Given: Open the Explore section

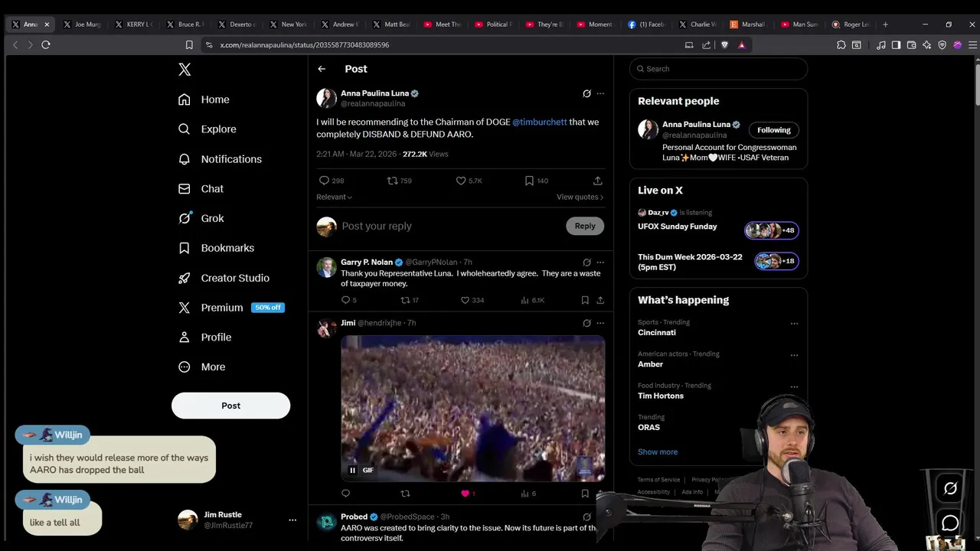Looking at the screenshot, I should (207, 129).
